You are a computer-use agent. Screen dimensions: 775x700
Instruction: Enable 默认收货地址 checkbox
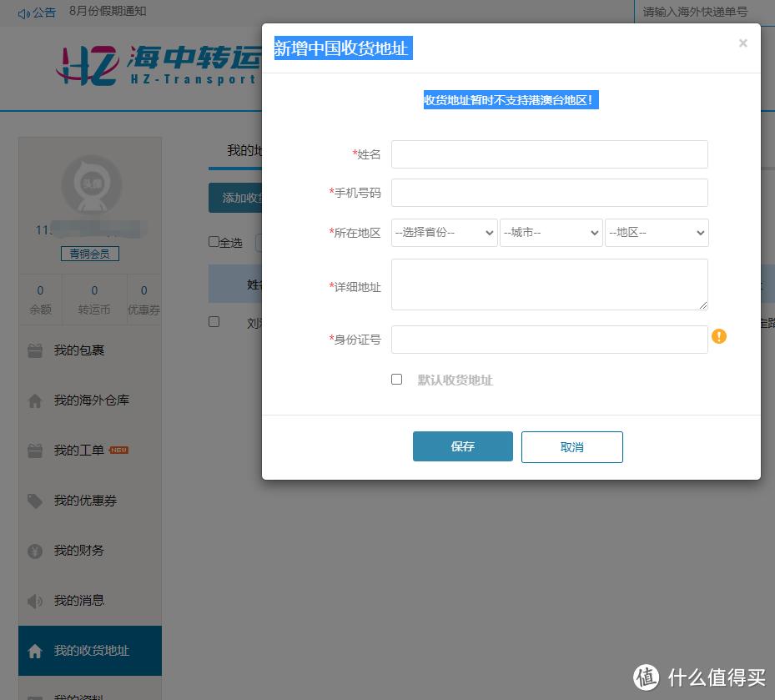396,379
